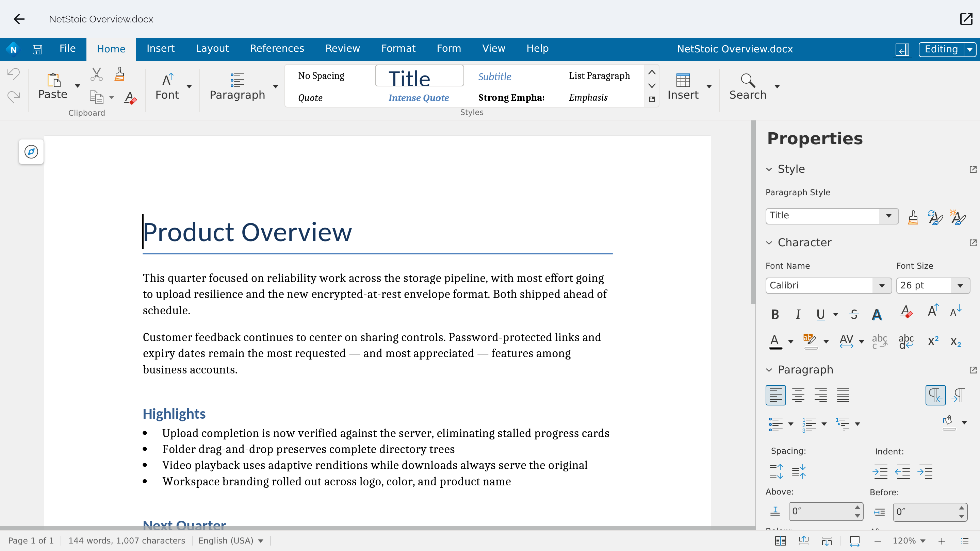980x551 pixels.
Task: Toggle Justified alignment in Paragraph panel
Action: tap(843, 395)
